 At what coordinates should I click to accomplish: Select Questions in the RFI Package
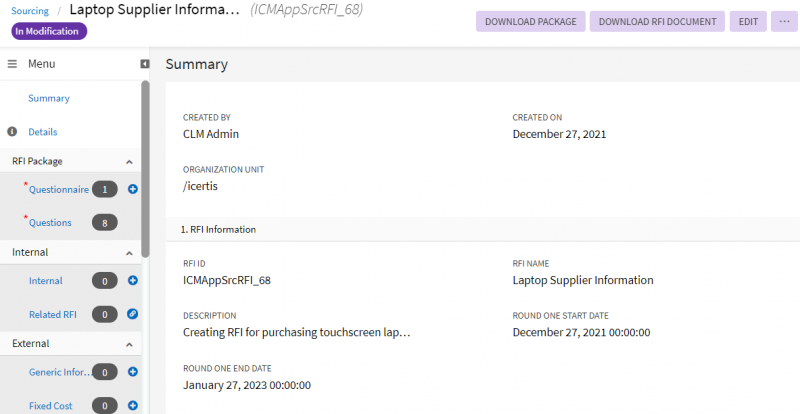[x=50, y=222]
